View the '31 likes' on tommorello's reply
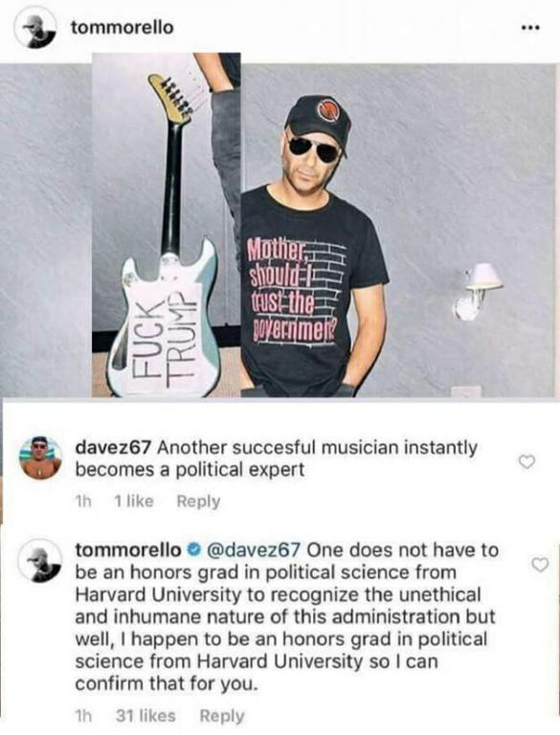This screenshot has width=560, height=735. 146,716
